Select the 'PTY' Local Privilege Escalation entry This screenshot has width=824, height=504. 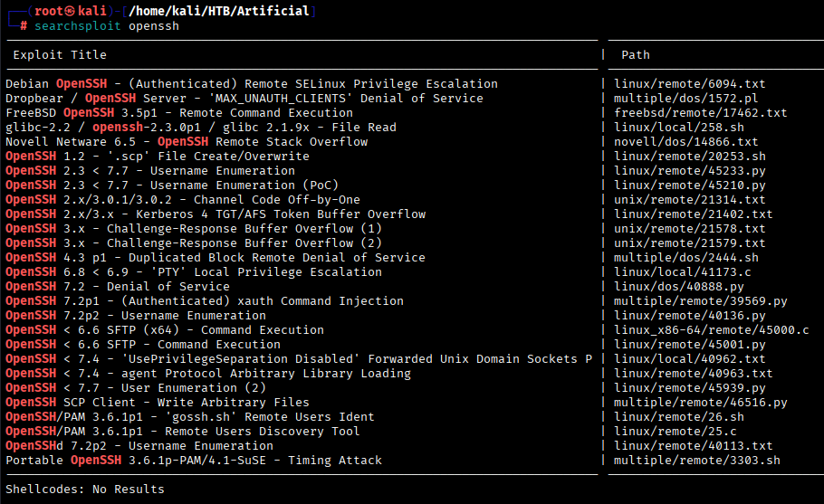click(x=194, y=272)
